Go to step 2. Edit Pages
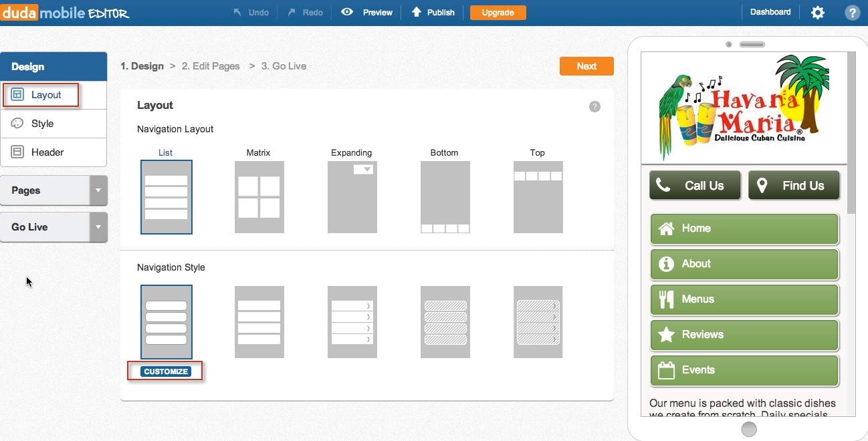 pos(211,66)
